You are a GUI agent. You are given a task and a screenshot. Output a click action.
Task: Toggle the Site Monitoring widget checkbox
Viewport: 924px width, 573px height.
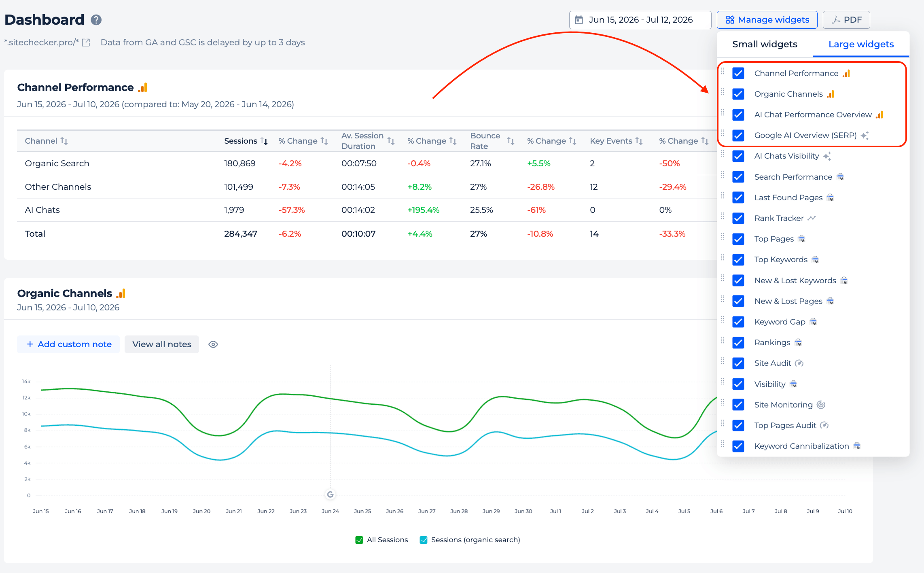point(738,405)
